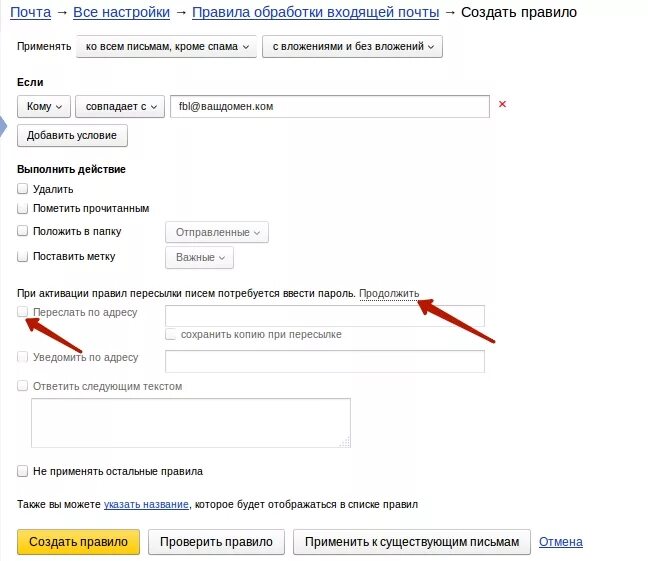Enable Пометить прочитанным checkbox
The height and width of the screenshot is (561, 648).
coord(23,209)
